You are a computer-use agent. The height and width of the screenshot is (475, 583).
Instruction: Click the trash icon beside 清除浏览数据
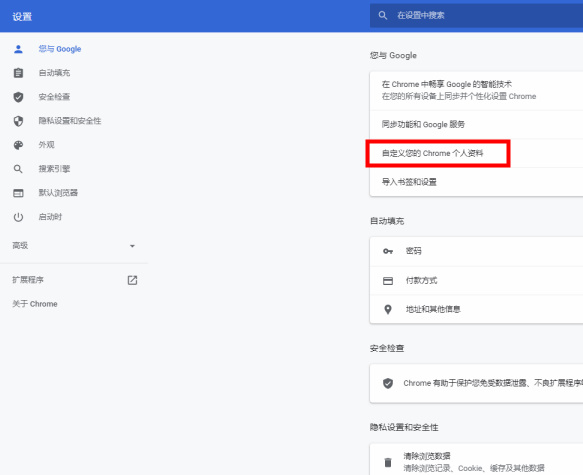tap(388, 462)
